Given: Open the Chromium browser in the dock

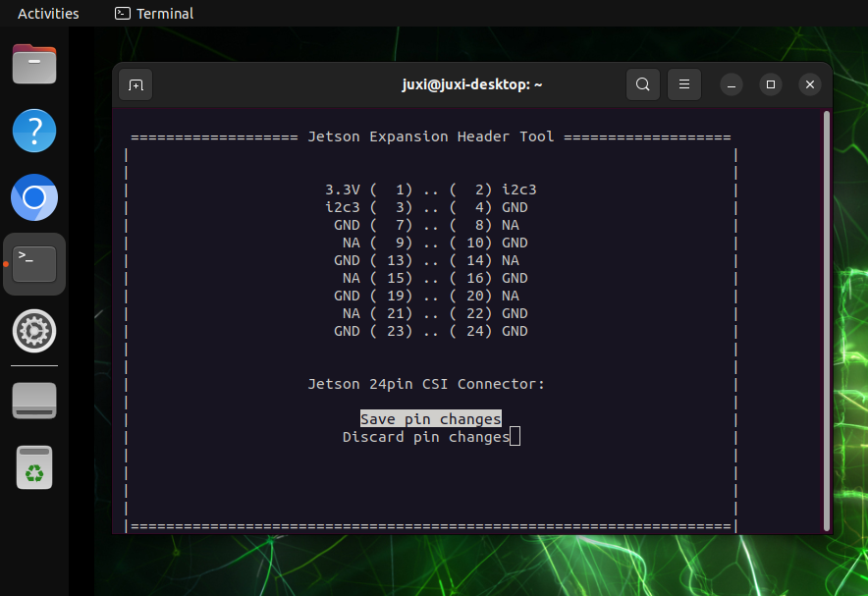Looking at the screenshot, I should (34, 197).
